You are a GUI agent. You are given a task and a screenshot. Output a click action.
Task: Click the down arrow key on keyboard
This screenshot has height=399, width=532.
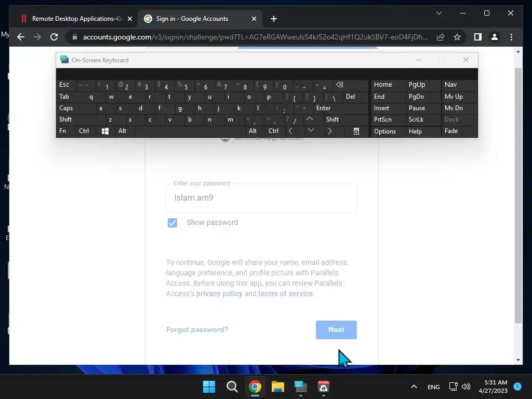coord(311,131)
